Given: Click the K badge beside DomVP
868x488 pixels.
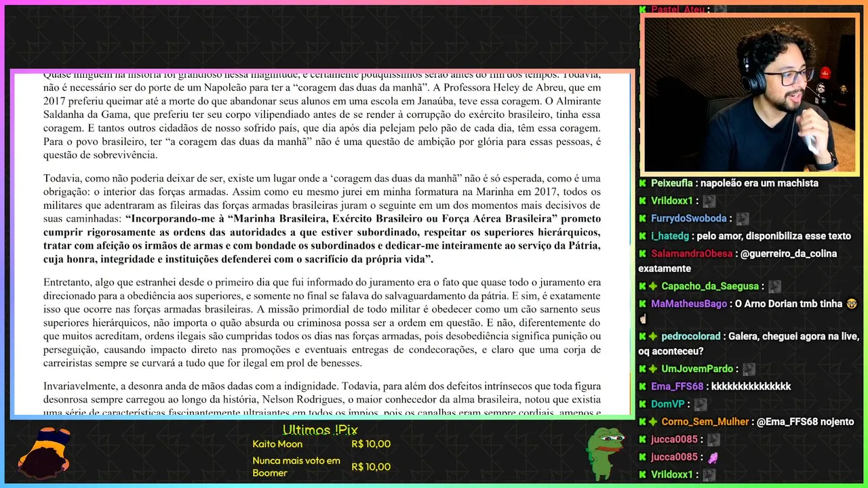Looking at the screenshot, I should pyautogui.click(x=642, y=405).
